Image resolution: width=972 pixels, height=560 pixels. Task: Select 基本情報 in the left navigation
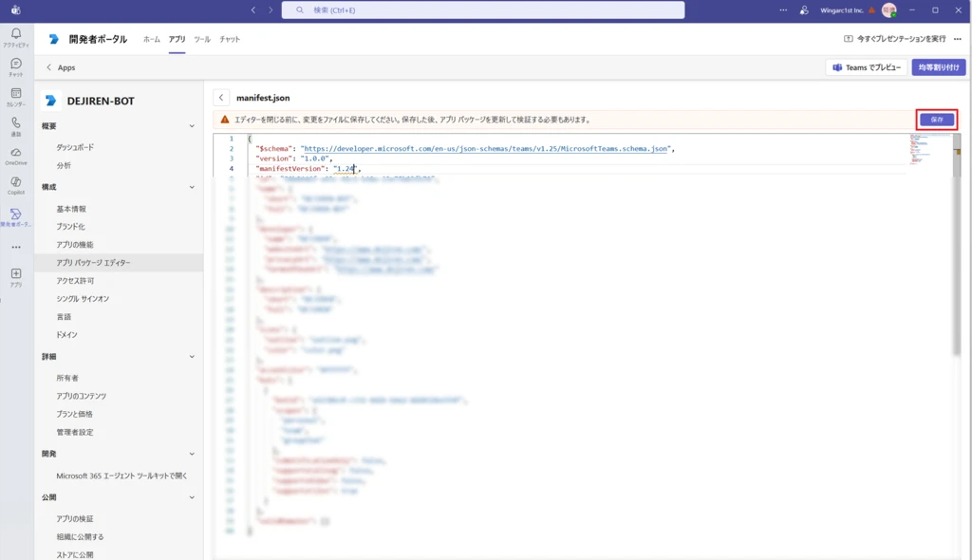[71, 209]
